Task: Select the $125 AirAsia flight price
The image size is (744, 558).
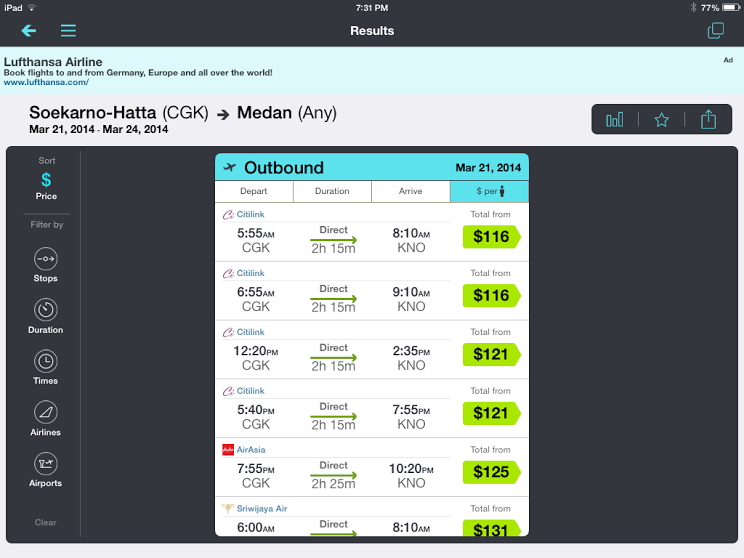Action: coord(491,472)
